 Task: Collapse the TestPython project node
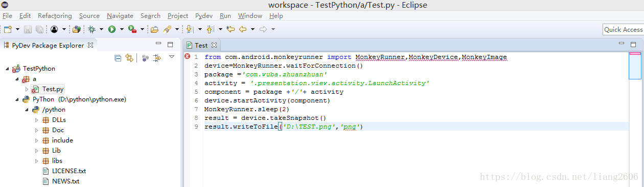7,69
